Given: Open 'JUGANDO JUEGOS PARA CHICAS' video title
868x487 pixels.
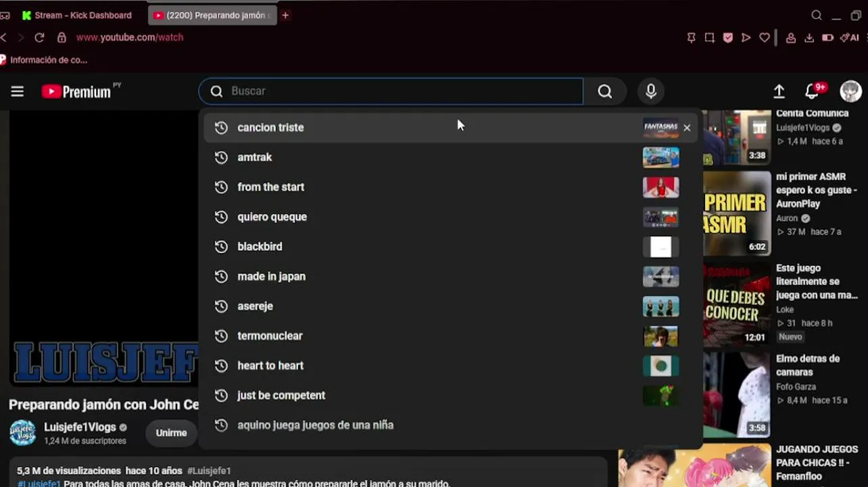Looking at the screenshot, I should (817, 463).
